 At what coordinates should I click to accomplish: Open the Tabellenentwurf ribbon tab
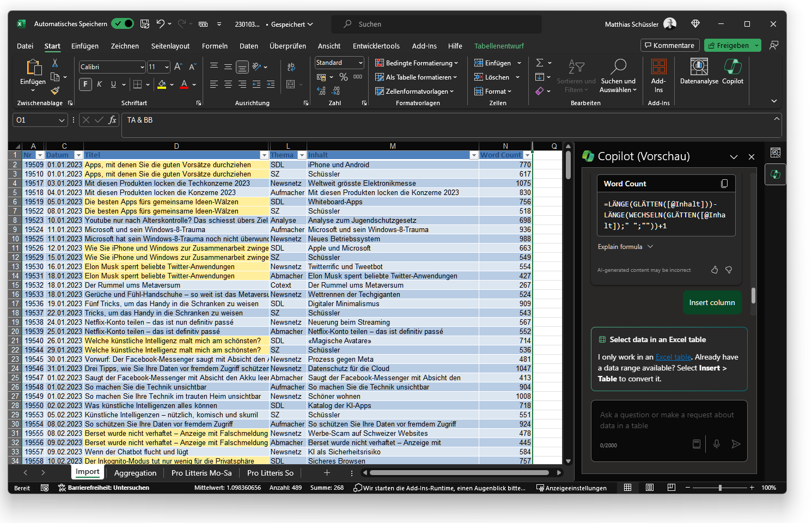coord(499,46)
